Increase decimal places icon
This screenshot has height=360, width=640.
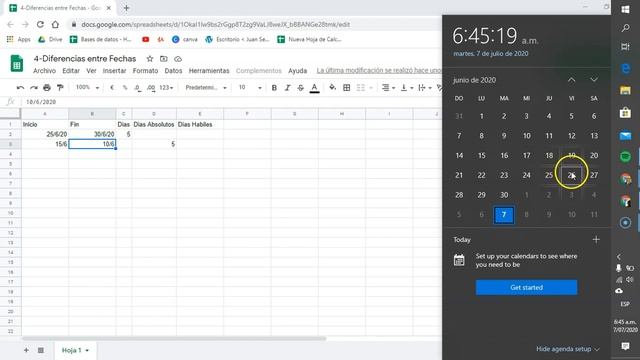[151, 88]
